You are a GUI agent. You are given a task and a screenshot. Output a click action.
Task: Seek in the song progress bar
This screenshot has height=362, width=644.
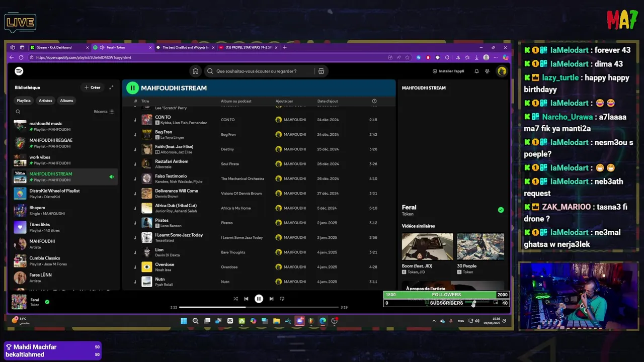pos(259,307)
